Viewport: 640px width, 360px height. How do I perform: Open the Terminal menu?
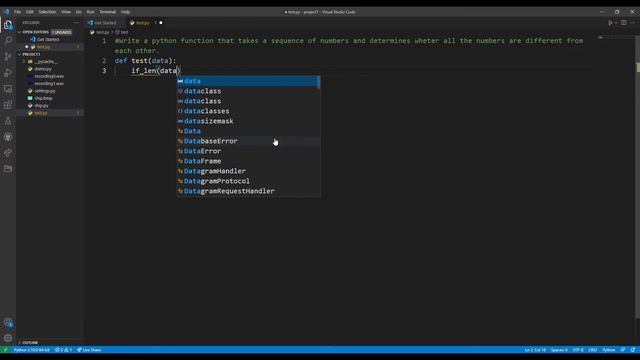[108, 12]
